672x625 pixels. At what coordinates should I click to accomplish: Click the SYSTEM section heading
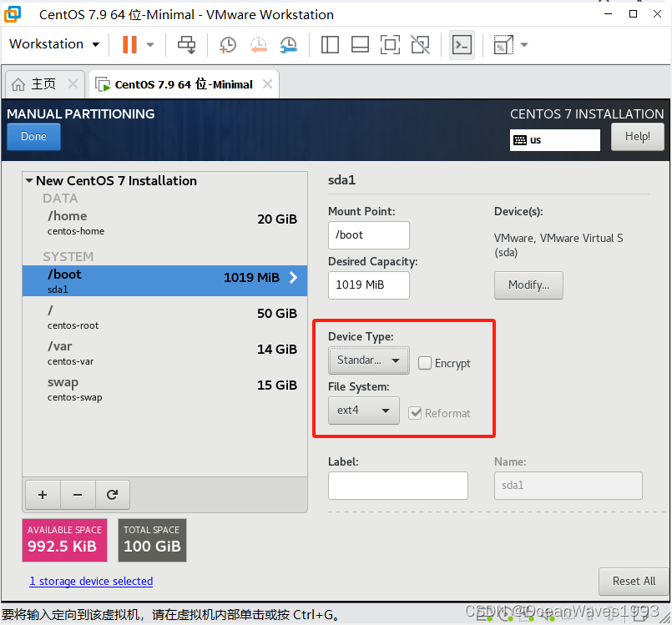point(68,257)
